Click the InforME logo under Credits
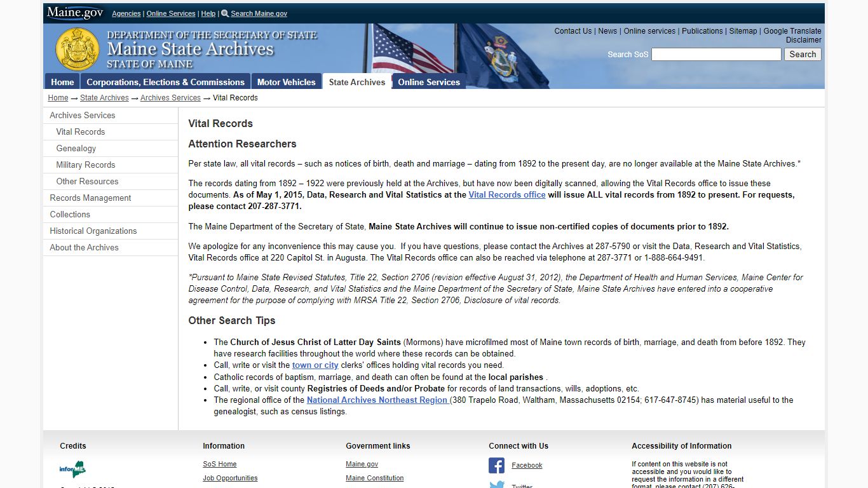 [72, 470]
